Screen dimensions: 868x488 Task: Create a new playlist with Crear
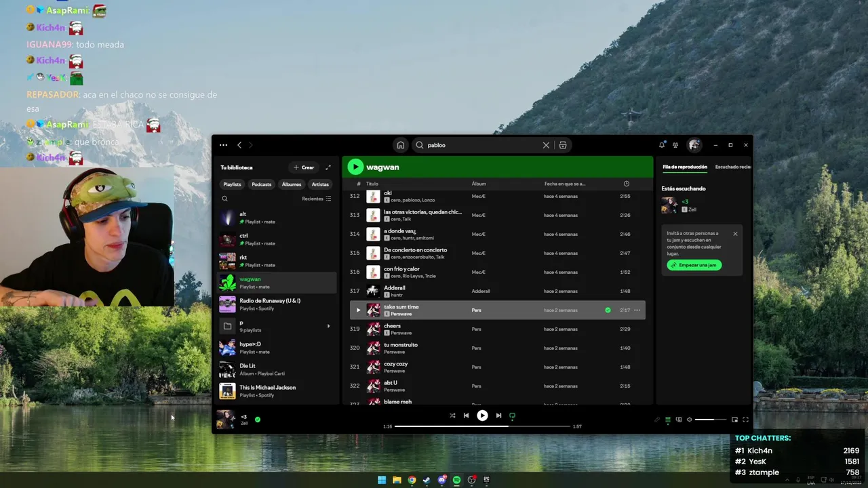click(304, 167)
